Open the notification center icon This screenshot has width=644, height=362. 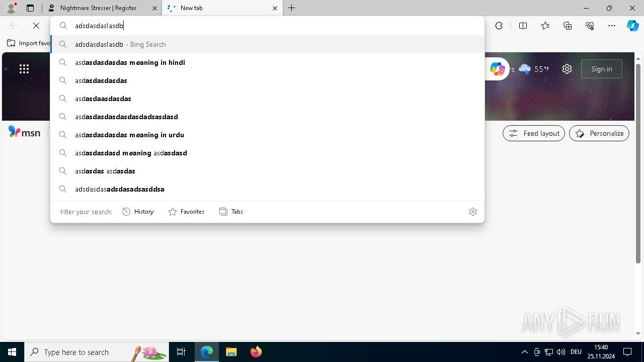627,352
